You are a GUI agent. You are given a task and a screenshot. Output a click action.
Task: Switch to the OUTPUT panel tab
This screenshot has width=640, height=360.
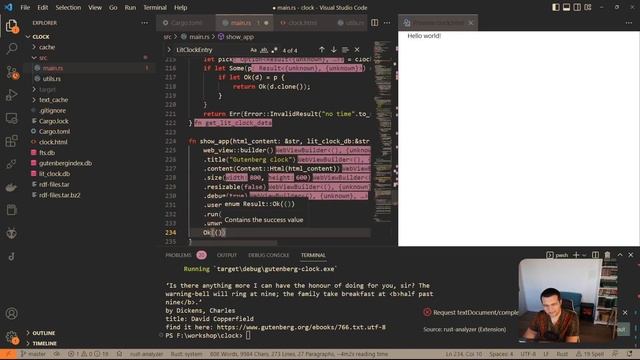227,255
